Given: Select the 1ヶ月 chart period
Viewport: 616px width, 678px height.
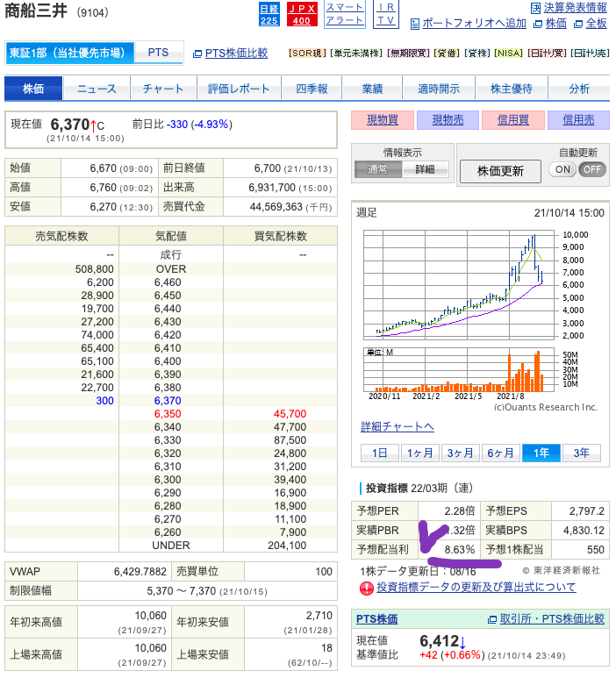Looking at the screenshot, I should pyautogui.click(x=419, y=453).
